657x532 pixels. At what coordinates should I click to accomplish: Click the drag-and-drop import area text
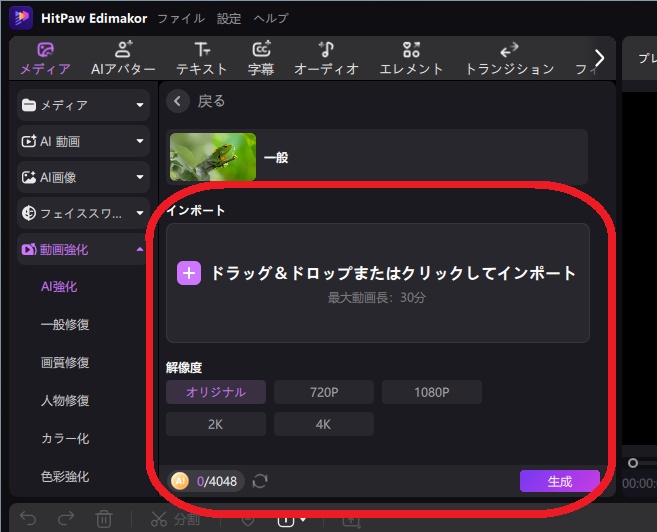coord(393,273)
